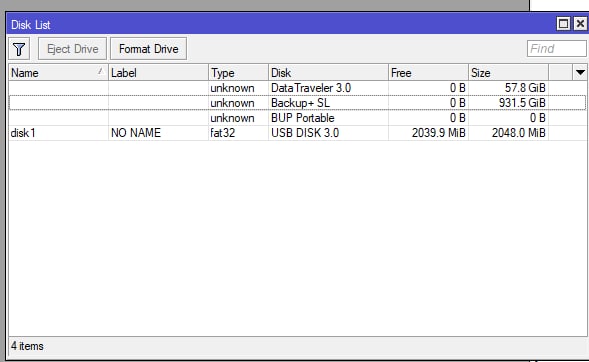The image size is (589, 362).
Task: Click the Eject Drive button
Action: pyautogui.click(x=72, y=49)
